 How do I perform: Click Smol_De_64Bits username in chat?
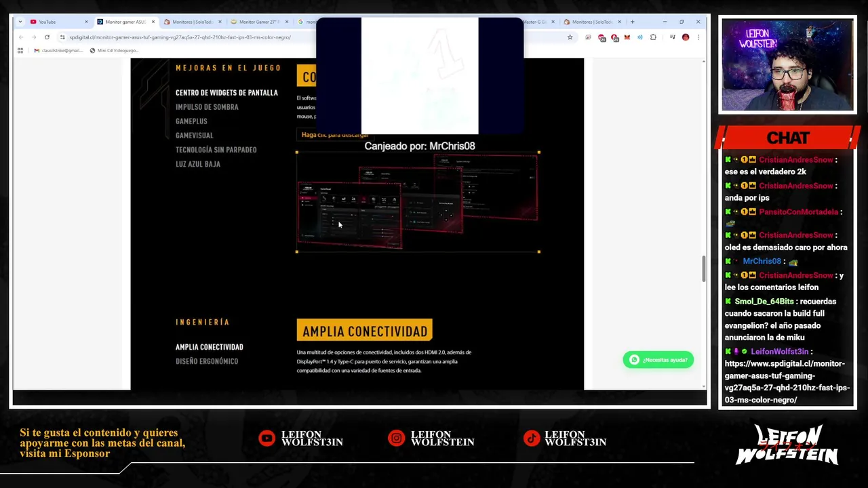[764, 302]
